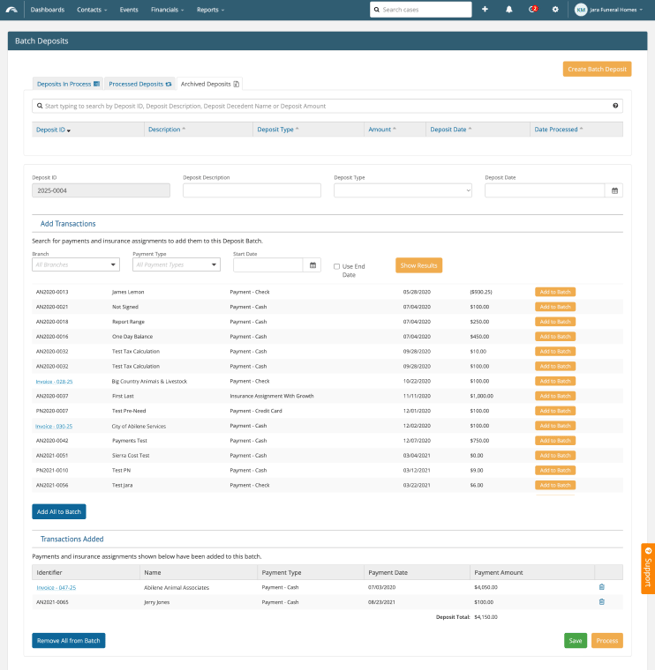Add Payments Test $750.00 to batch
This screenshot has width=655, height=670.
[555, 441]
